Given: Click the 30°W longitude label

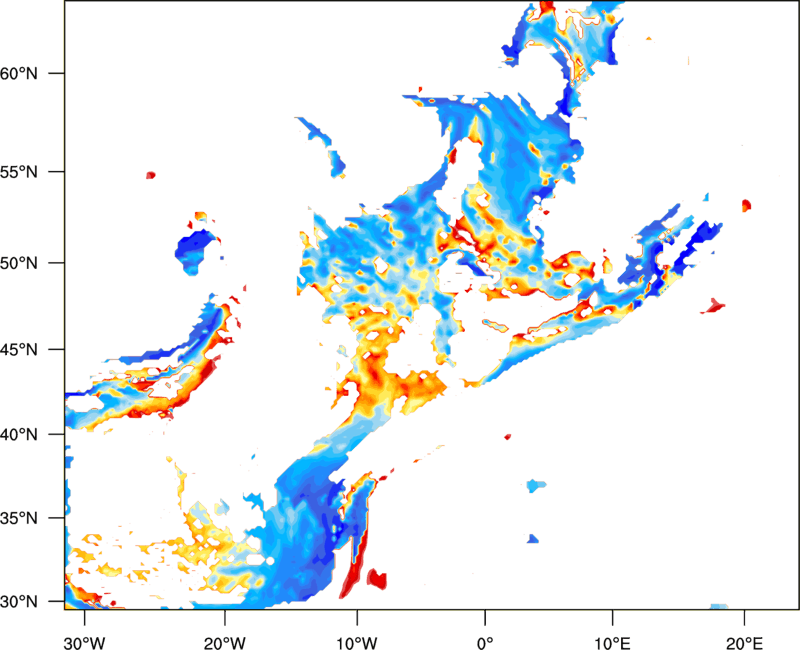Looking at the screenshot, I should [85, 643].
